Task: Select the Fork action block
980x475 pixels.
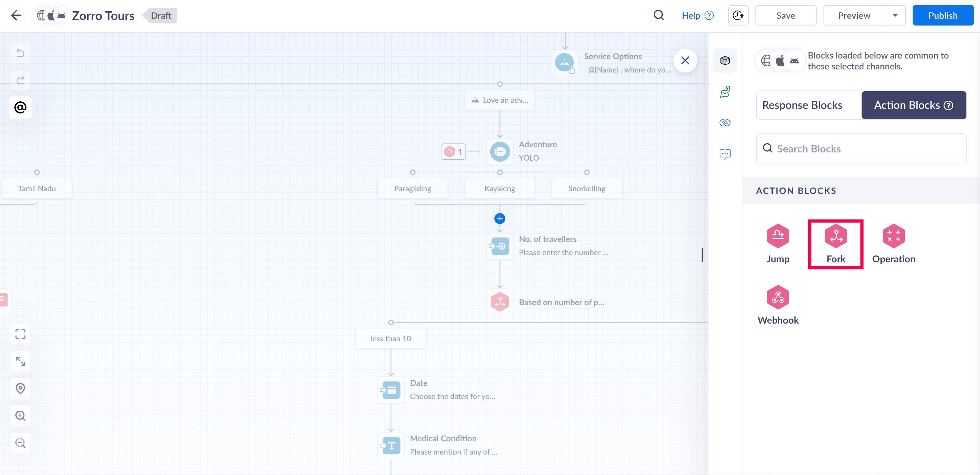Action: (835, 243)
